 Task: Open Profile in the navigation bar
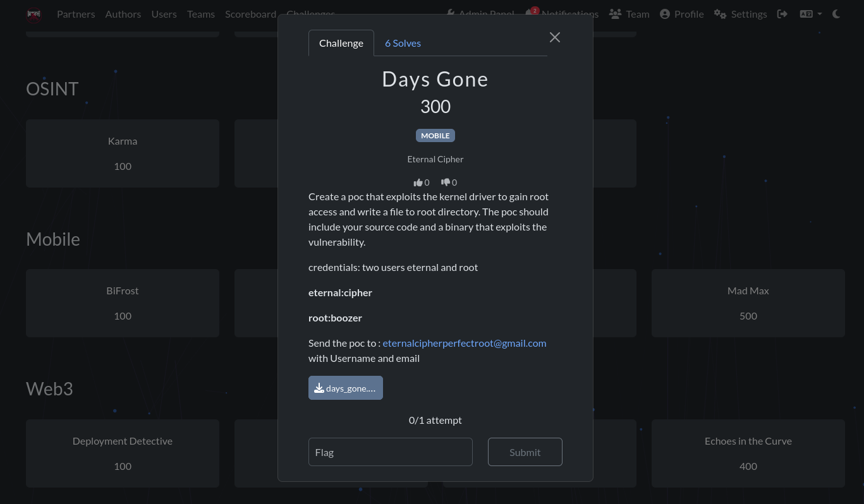point(681,14)
